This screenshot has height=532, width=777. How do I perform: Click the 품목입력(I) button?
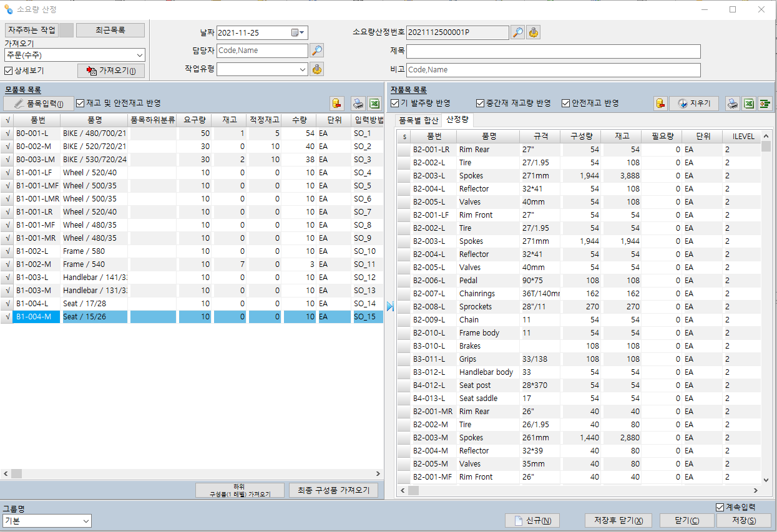point(39,104)
